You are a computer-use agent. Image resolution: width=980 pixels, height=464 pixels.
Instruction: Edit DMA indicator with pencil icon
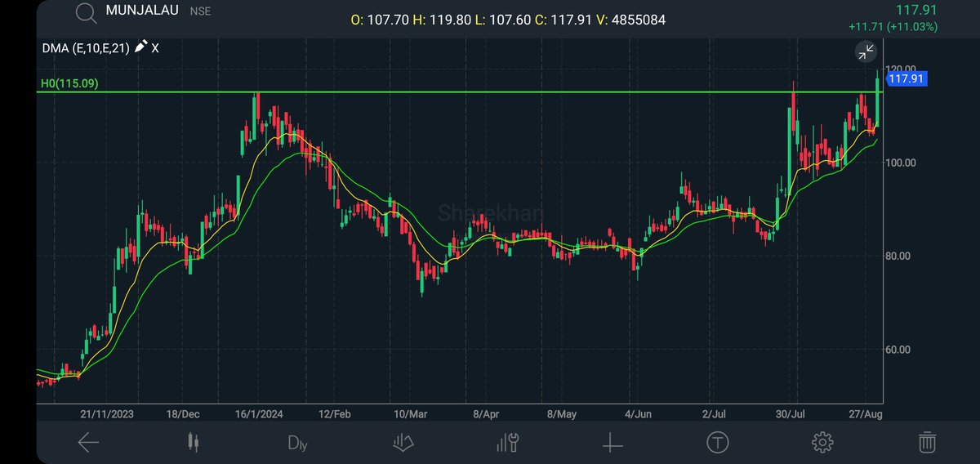(140, 47)
